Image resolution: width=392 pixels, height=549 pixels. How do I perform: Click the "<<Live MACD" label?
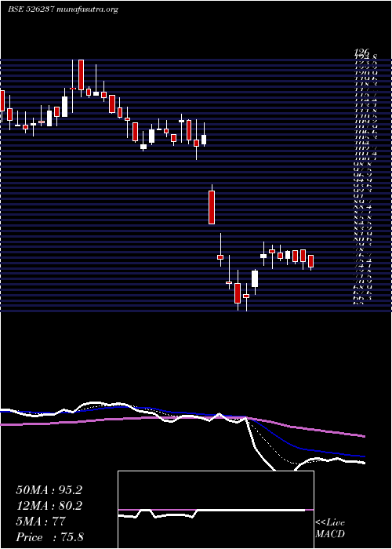pos(330,529)
